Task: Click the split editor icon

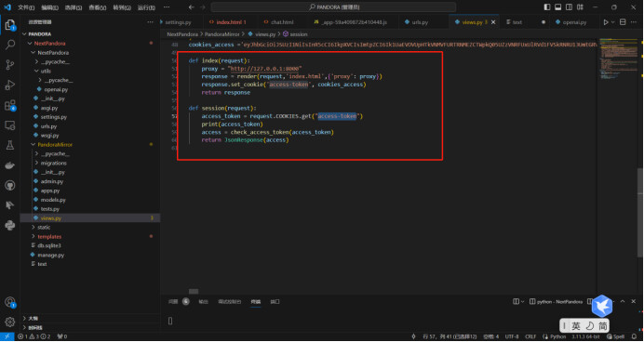Action: coord(623,22)
